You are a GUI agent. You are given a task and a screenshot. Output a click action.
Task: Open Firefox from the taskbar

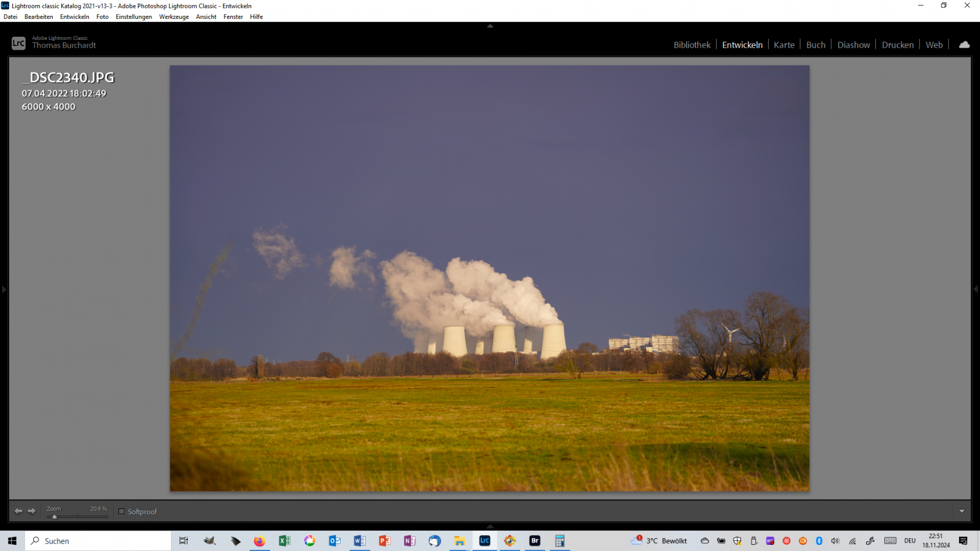pyautogui.click(x=260, y=541)
